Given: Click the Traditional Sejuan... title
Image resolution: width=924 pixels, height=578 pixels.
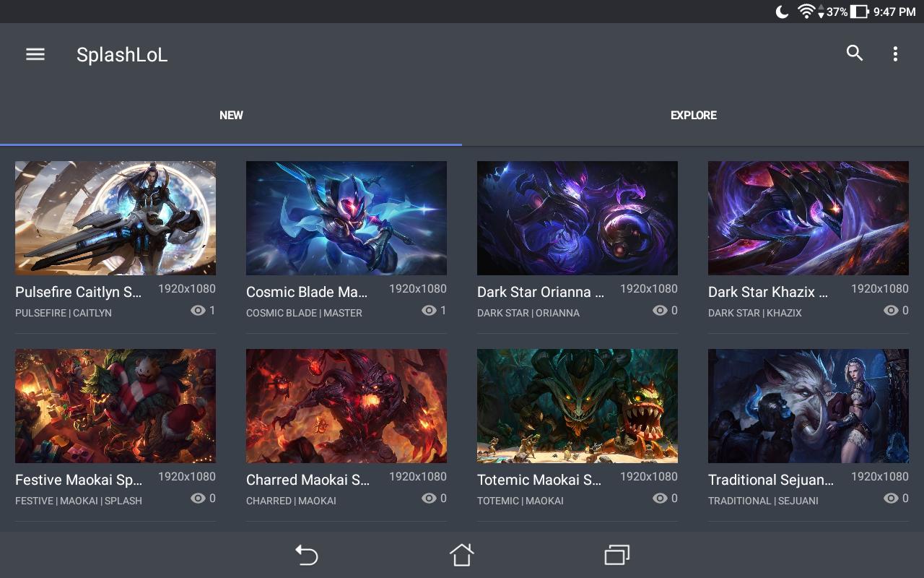Looking at the screenshot, I should [771, 480].
